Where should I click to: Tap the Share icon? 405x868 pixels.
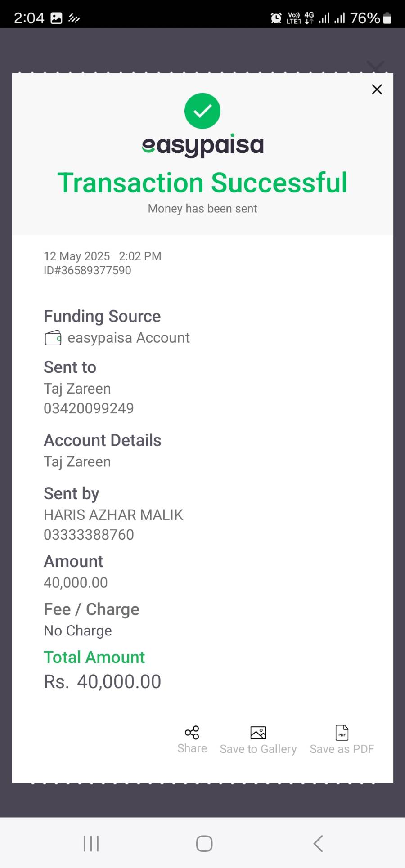(x=192, y=733)
